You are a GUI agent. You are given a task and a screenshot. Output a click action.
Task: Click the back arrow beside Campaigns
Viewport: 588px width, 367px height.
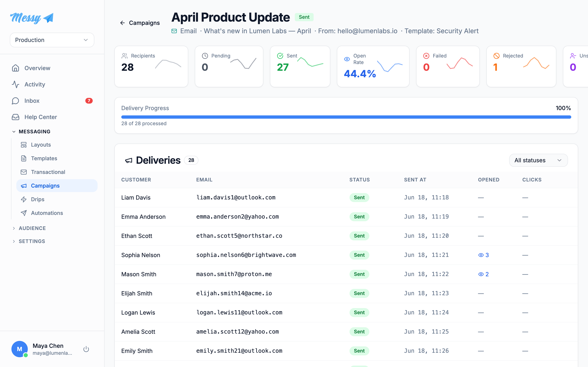tap(122, 23)
